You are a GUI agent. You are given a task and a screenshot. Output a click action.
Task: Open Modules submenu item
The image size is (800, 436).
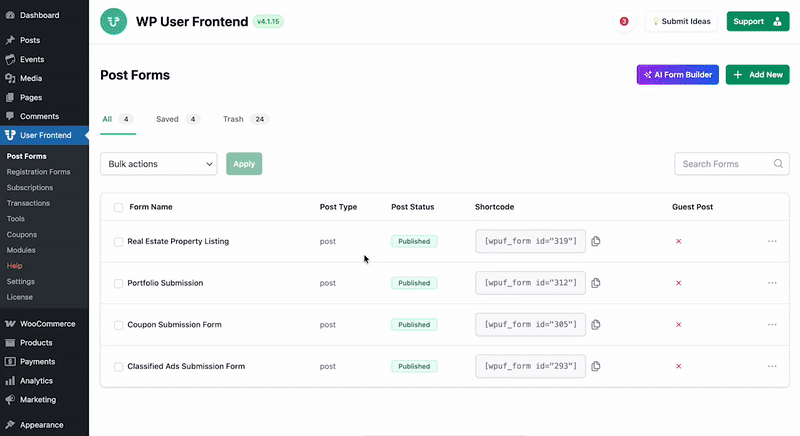(x=21, y=250)
